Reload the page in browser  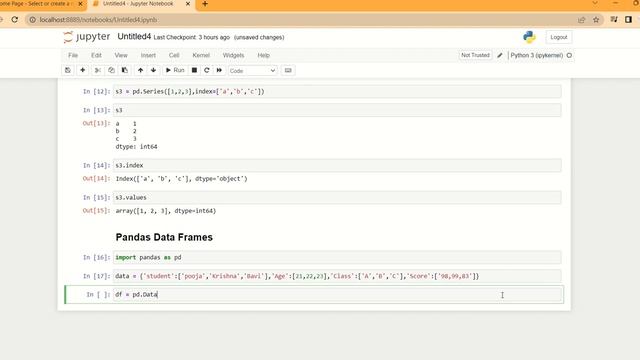[15, 20]
